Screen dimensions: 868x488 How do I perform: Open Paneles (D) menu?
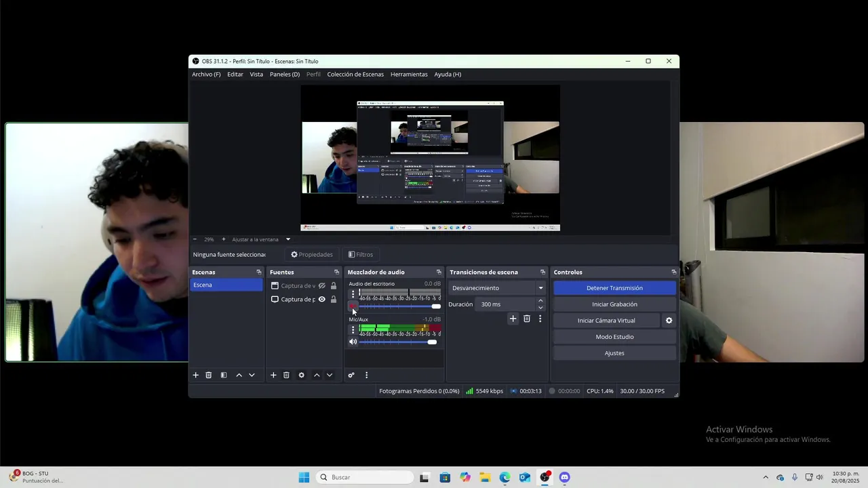click(285, 75)
